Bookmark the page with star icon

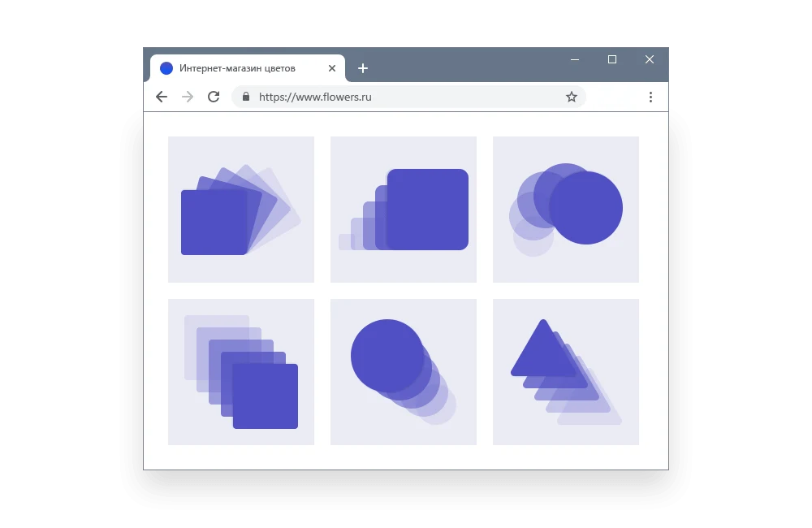[571, 97]
